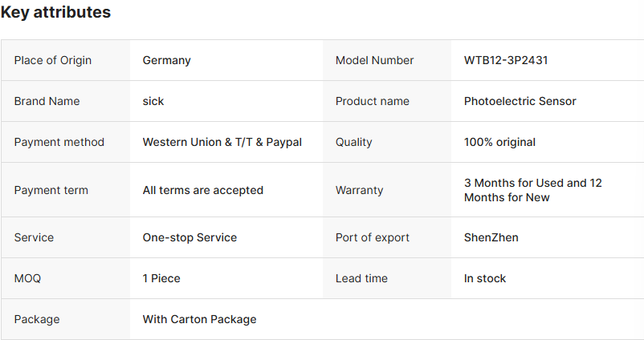This screenshot has height=340, width=644.
Task: Select the sick brand value
Action: [x=153, y=101]
